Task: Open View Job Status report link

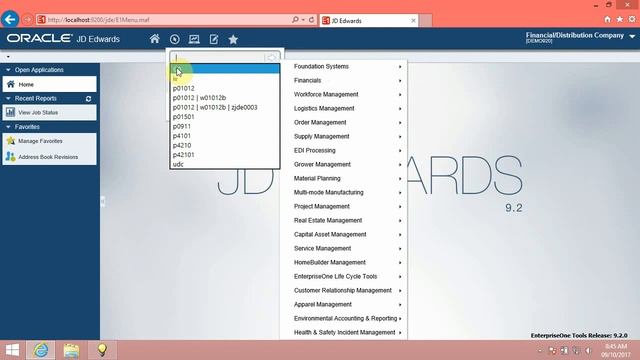Action: (x=49, y=112)
